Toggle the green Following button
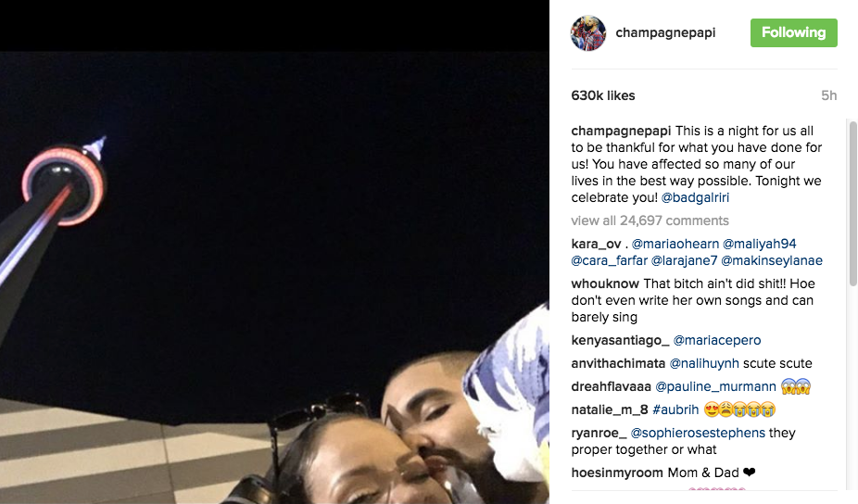The image size is (858, 504). coord(793,32)
